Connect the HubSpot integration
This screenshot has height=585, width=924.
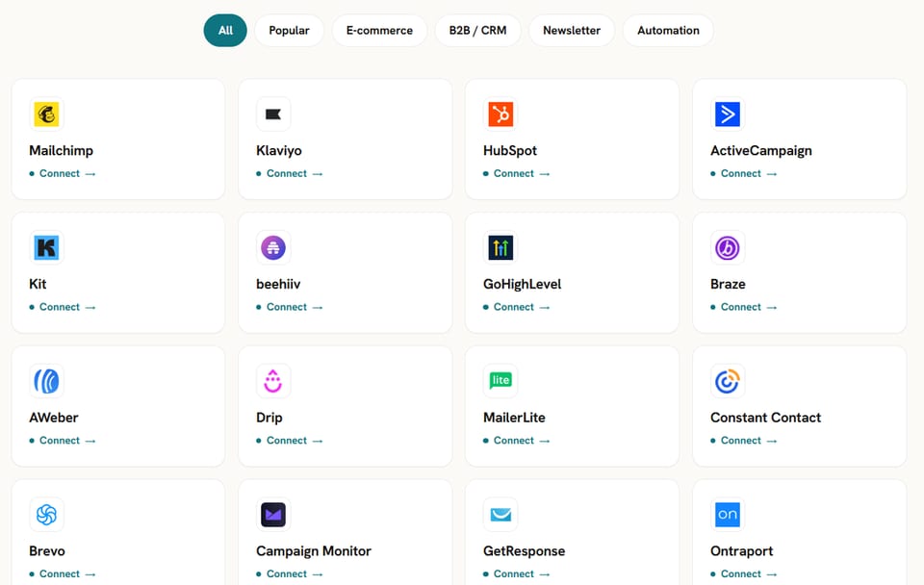pos(516,174)
